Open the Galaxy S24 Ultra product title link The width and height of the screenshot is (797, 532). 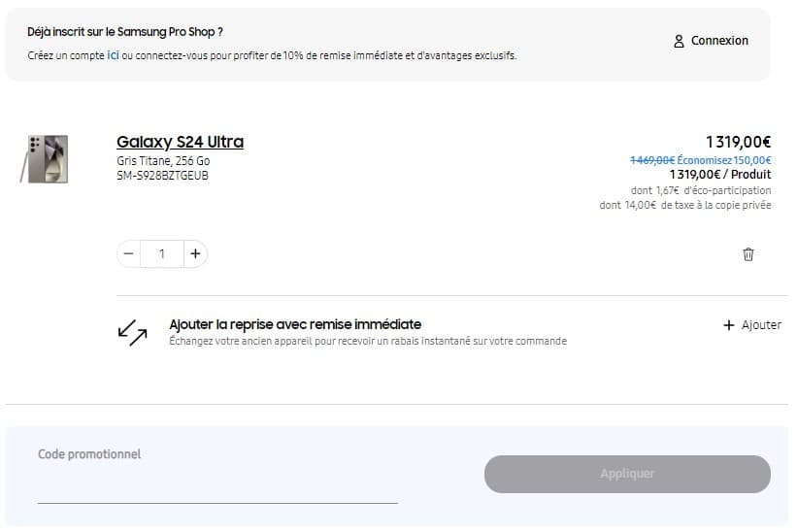[x=180, y=142]
